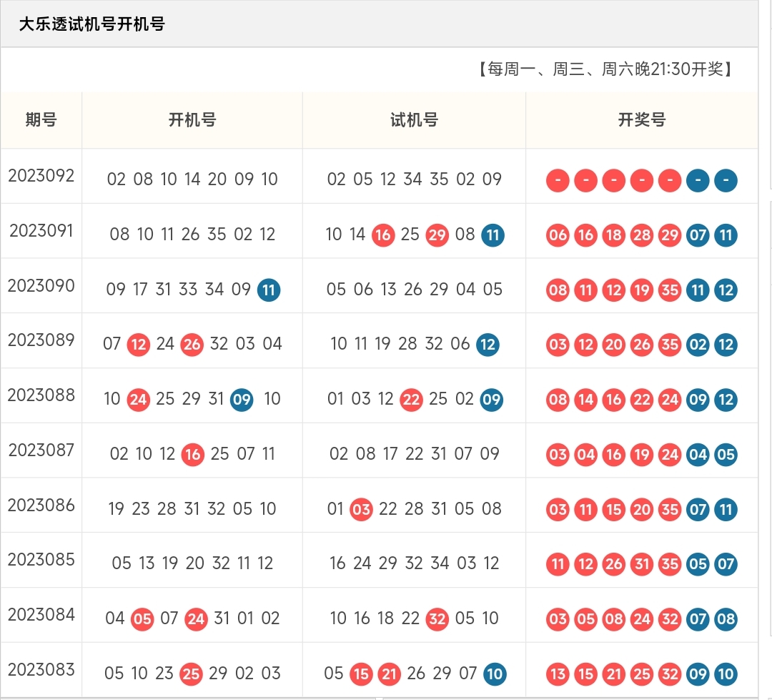Screen dimensions: 772x700
Task: Click blue ball 05 in 2023087 开奖号
Action: [726, 455]
